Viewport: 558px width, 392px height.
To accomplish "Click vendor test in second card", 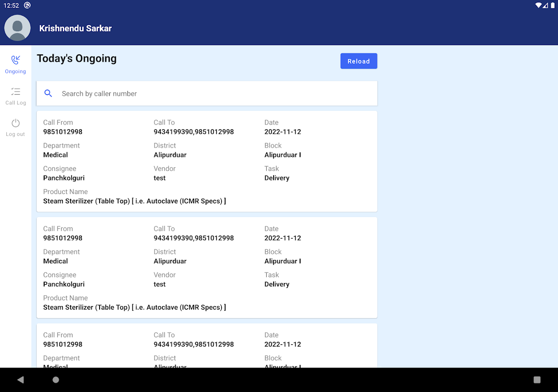I will coord(159,284).
